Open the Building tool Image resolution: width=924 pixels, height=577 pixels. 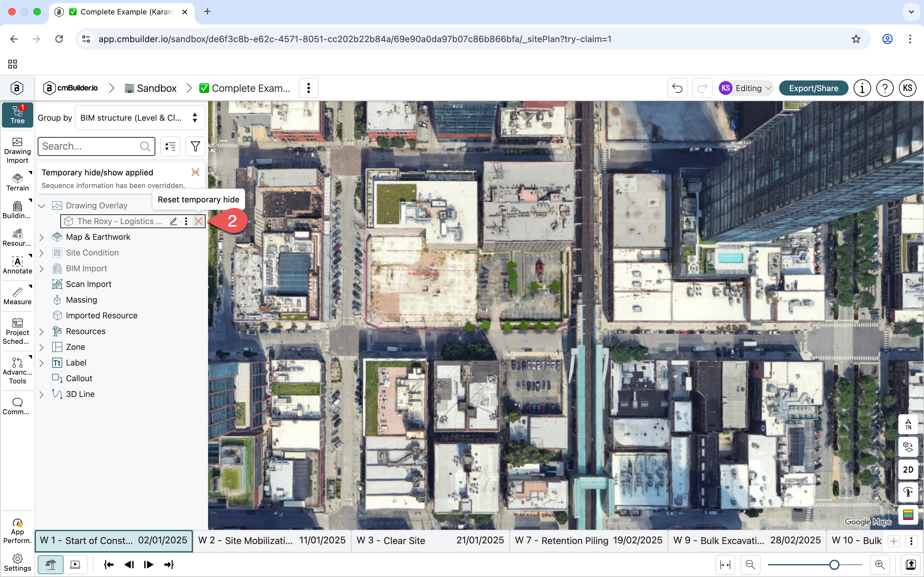pyautogui.click(x=17, y=210)
